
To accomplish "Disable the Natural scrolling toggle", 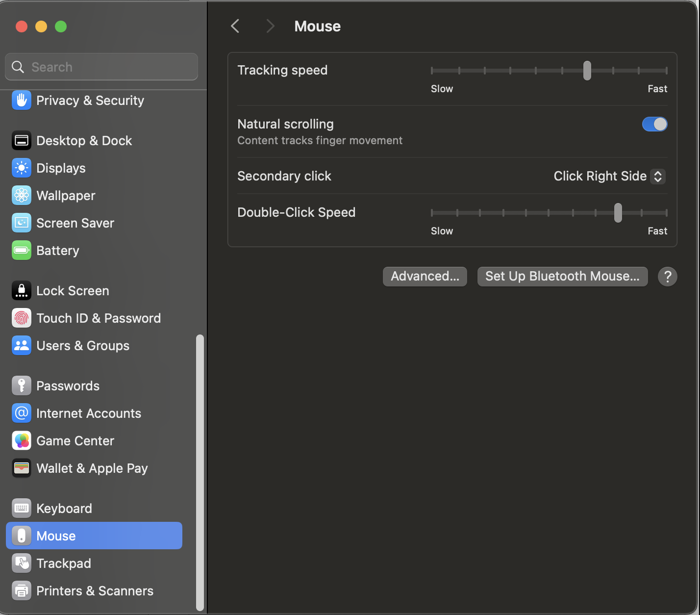I will pyautogui.click(x=654, y=124).
